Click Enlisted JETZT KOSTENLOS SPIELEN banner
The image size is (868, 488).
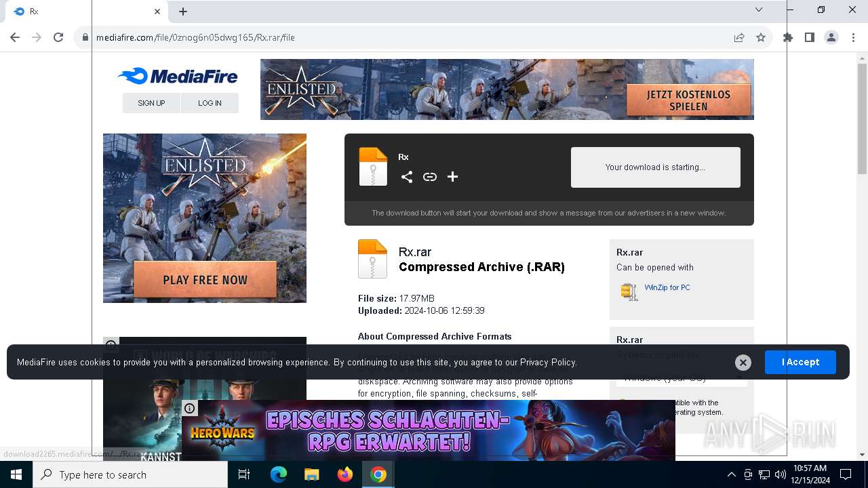click(x=507, y=89)
